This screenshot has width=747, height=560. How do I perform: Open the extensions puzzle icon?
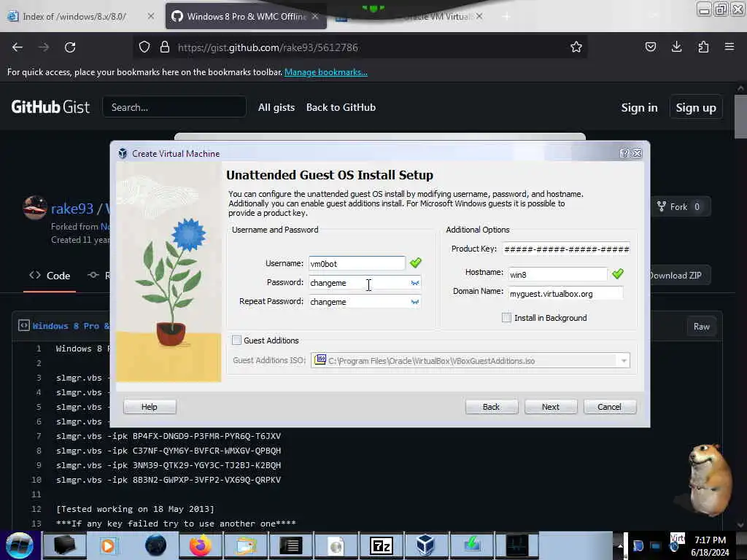click(x=703, y=47)
